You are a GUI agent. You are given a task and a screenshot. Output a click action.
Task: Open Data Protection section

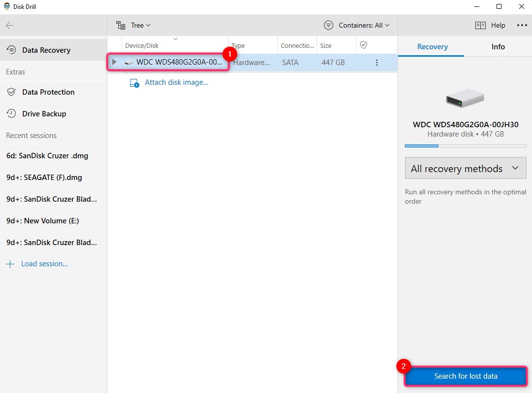coord(54,92)
